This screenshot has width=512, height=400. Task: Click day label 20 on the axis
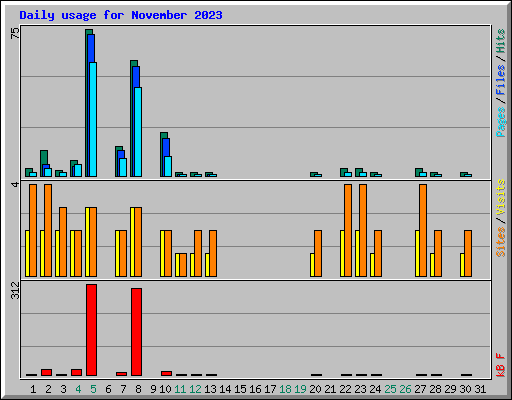[315, 389]
